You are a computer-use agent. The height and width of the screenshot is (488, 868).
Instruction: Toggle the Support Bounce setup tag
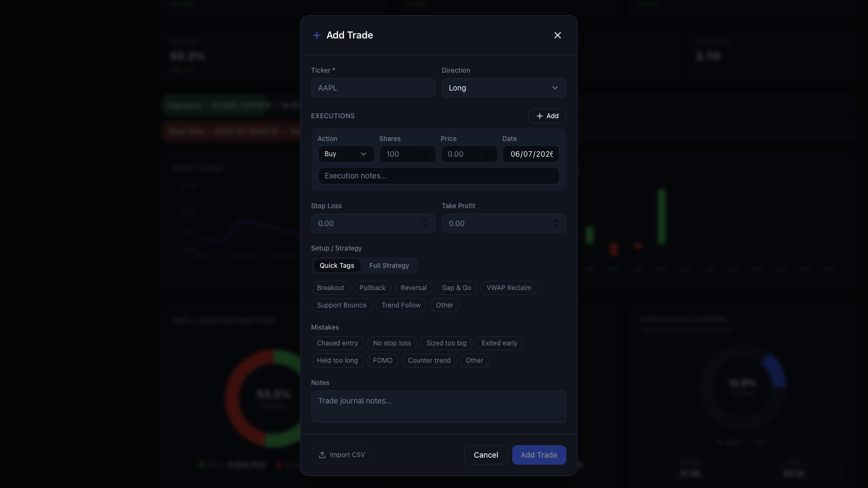point(342,305)
